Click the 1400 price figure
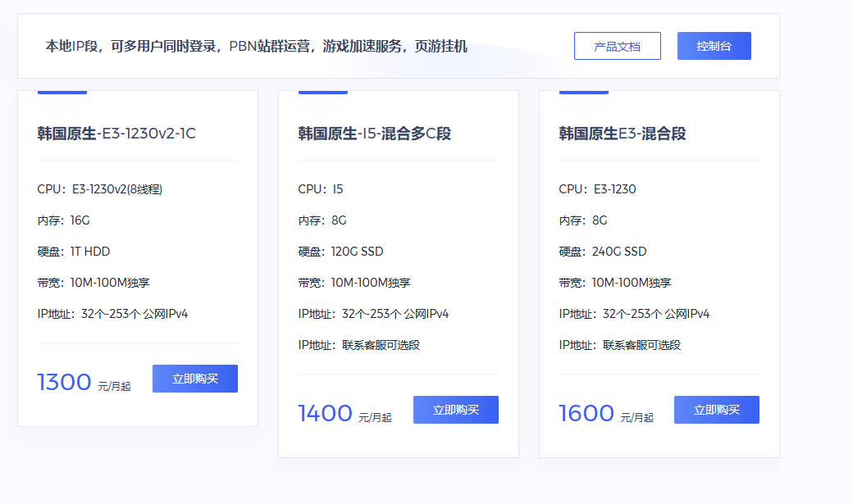The image size is (853, 504). click(325, 413)
